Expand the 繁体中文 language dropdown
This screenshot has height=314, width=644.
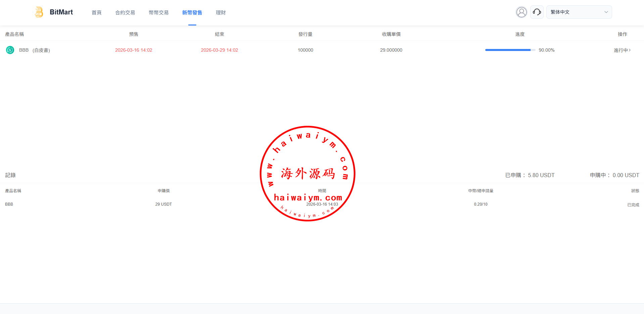pyautogui.click(x=579, y=12)
